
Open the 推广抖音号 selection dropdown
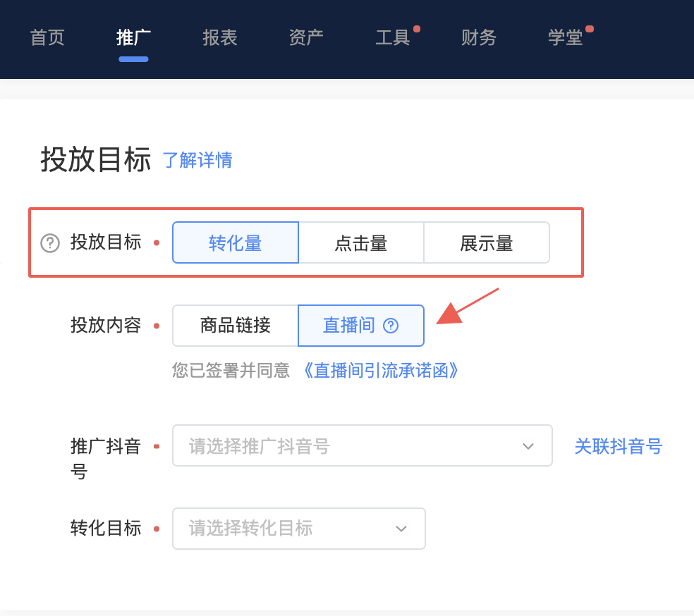(x=363, y=445)
